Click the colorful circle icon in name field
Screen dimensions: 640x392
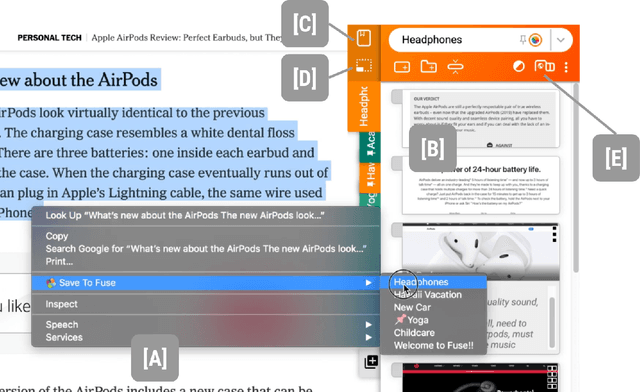[x=536, y=40]
